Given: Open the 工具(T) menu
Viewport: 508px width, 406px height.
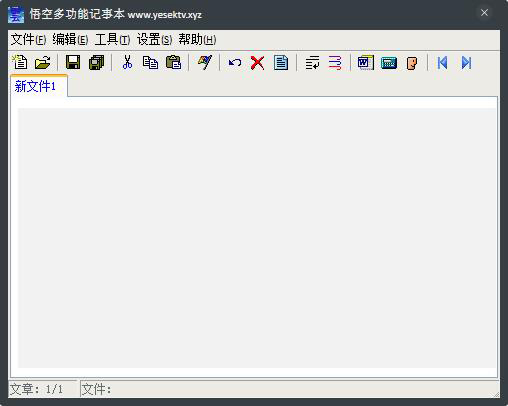Looking at the screenshot, I should (112, 40).
